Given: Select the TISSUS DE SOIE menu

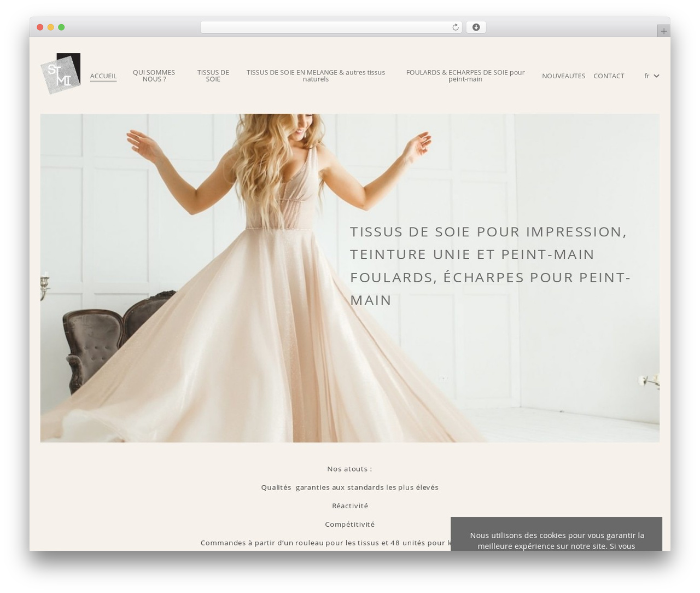Looking at the screenshot, I should click(x=213, y=75).
